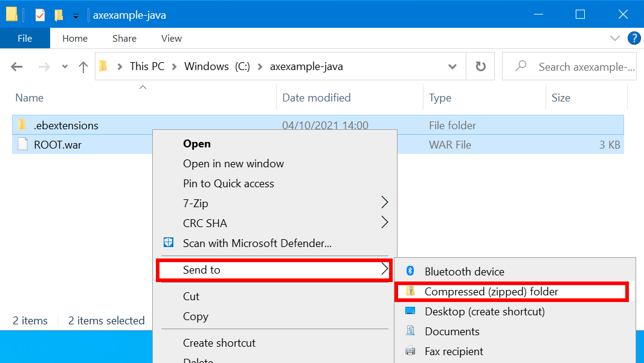Sort by the Type column header
This screenshot has width=644, height=363.
click(x=440, y=98)
